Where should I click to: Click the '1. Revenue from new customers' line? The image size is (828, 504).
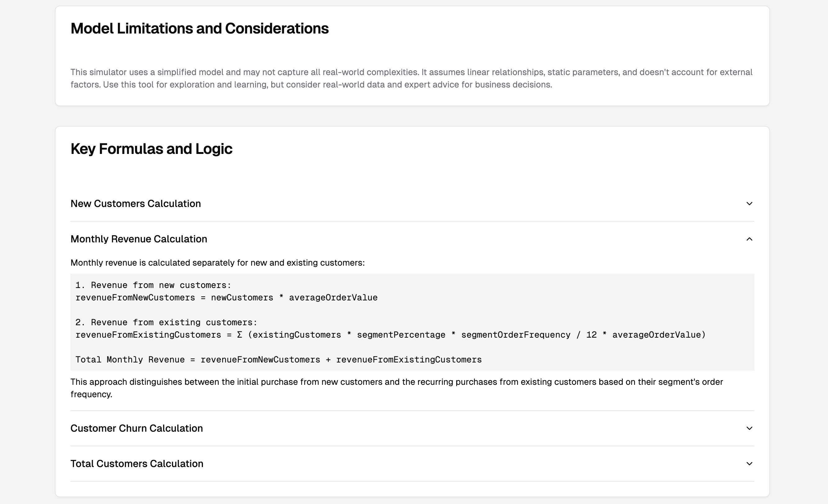pos(153,285)
